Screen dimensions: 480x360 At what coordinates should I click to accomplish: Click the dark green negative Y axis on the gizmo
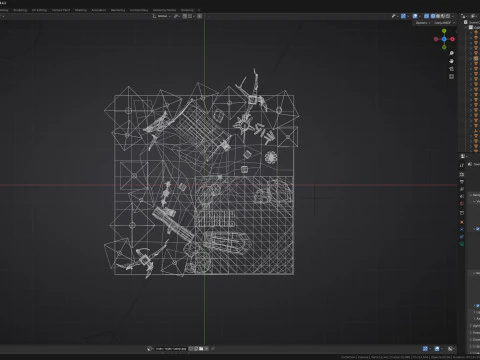(x=444, y=47)
